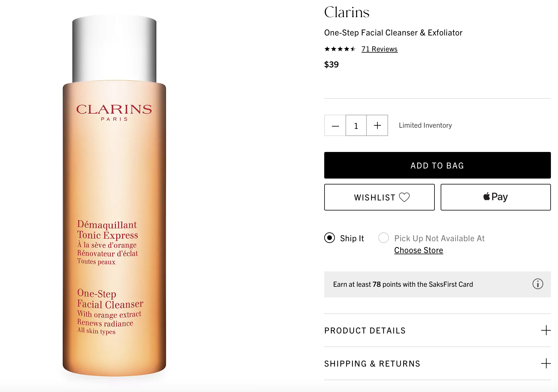Select the Ship It radio button
The image size is (558, 392).
click(330, 238)
